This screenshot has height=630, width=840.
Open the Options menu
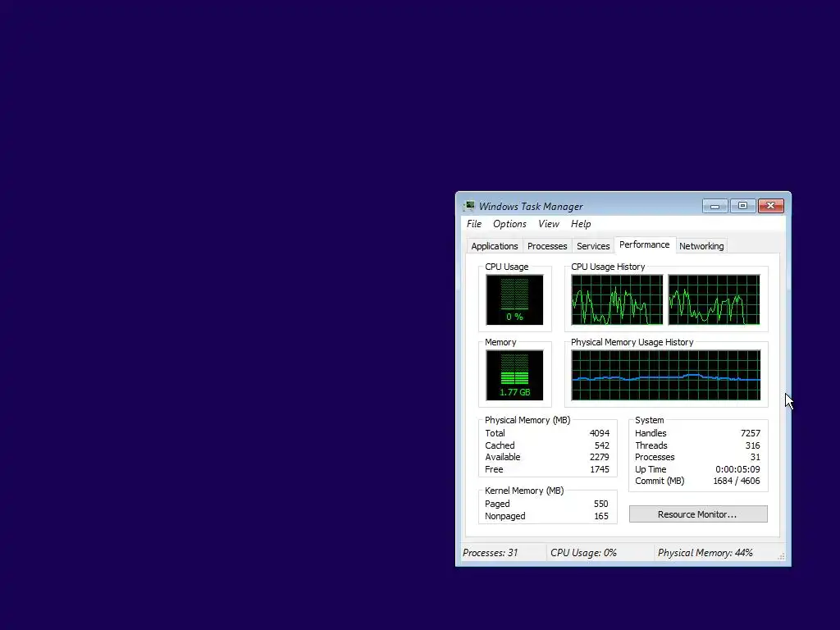click(509, 224)
